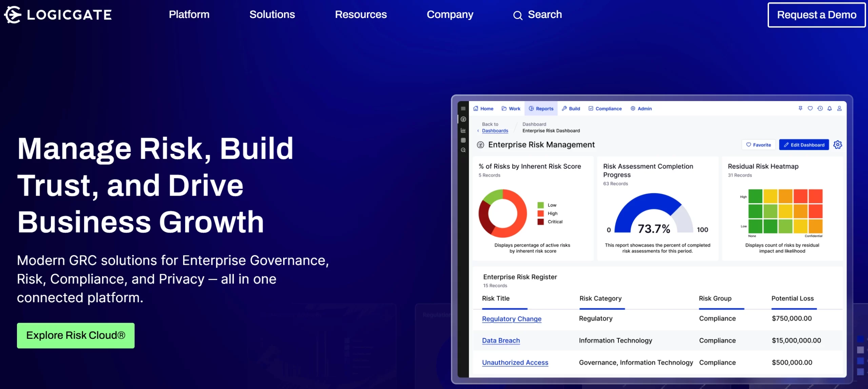This screenshot has height=389, width=868.
Task: View history with the clock icon
Action: coord(820,109)
